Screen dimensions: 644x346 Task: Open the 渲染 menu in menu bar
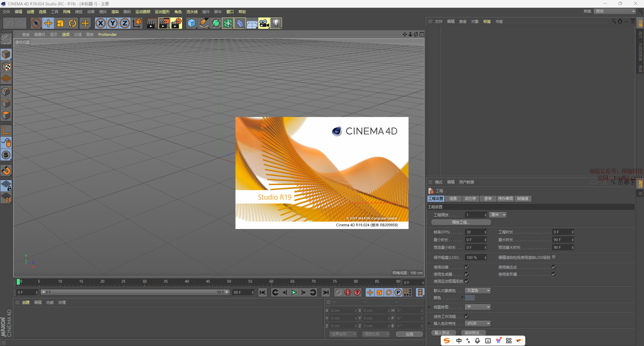pos(115,12)
